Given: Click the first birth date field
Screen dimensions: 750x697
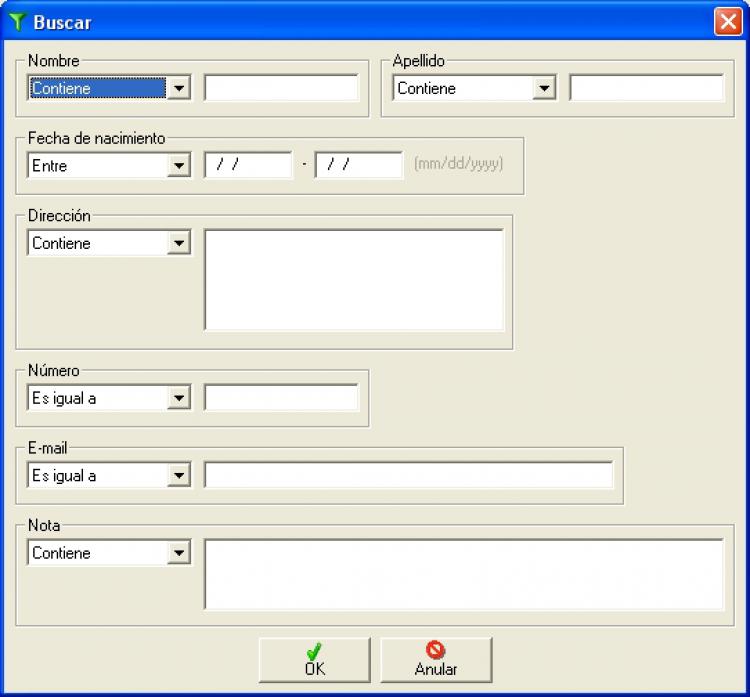Looking at the screenshot, I should [x=248, y=165].
